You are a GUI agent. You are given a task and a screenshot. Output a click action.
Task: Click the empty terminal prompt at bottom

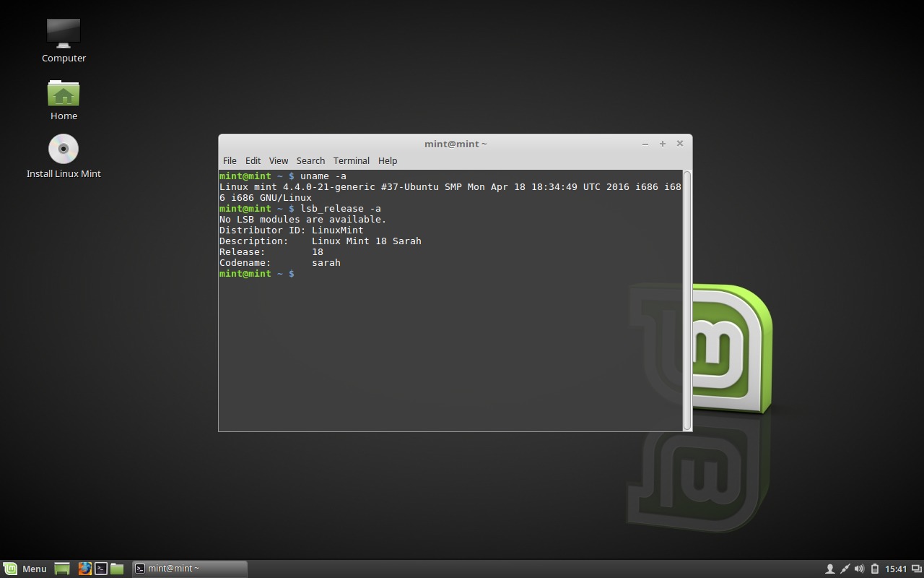[257, 273]
